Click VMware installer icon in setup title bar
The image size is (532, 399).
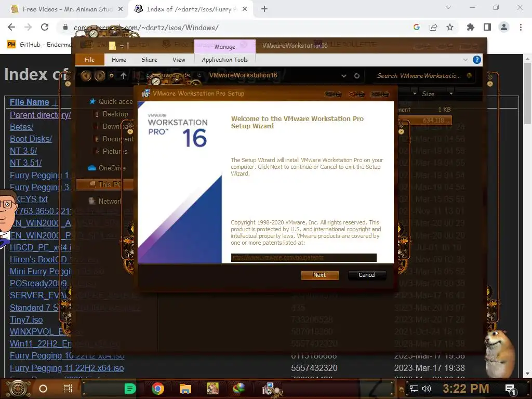coord(145,94)
